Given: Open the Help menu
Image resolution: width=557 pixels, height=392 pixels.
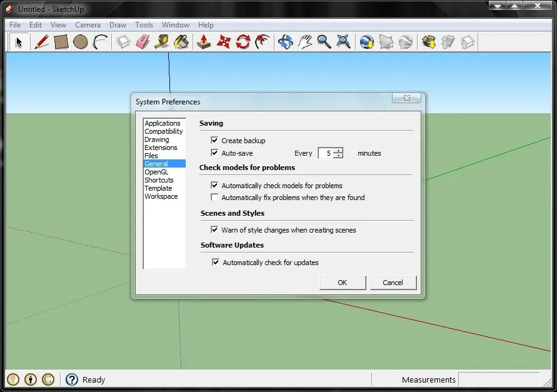Looking at the screenshot, I should pyautogui.click(x=206, y=25).
